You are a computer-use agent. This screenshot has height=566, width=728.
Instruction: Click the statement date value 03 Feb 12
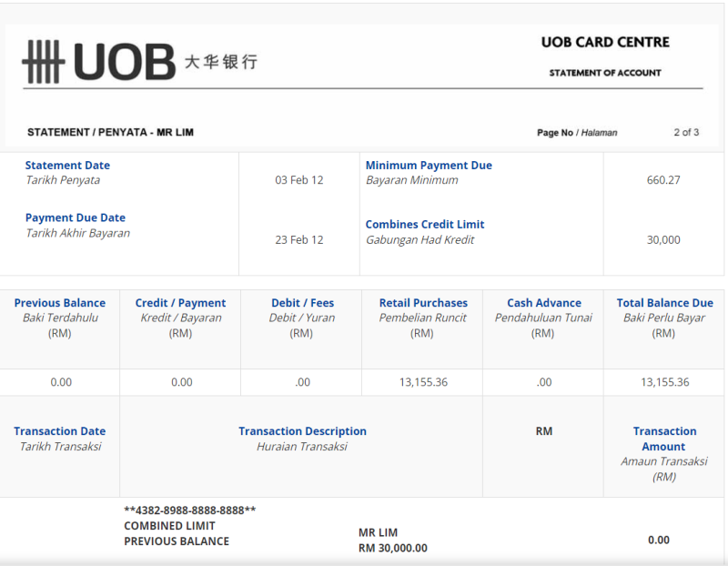click(x=299, y=180)
